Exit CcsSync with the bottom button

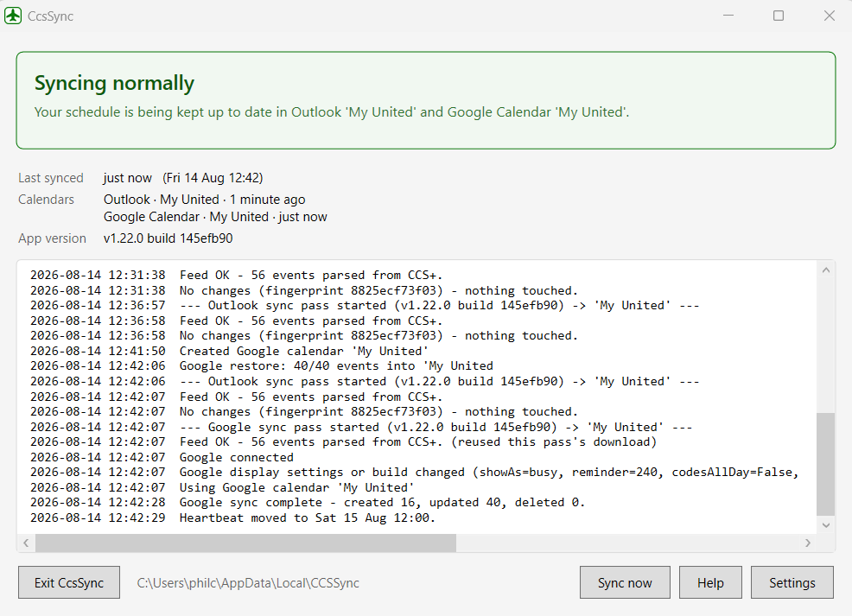coord(69,582)
